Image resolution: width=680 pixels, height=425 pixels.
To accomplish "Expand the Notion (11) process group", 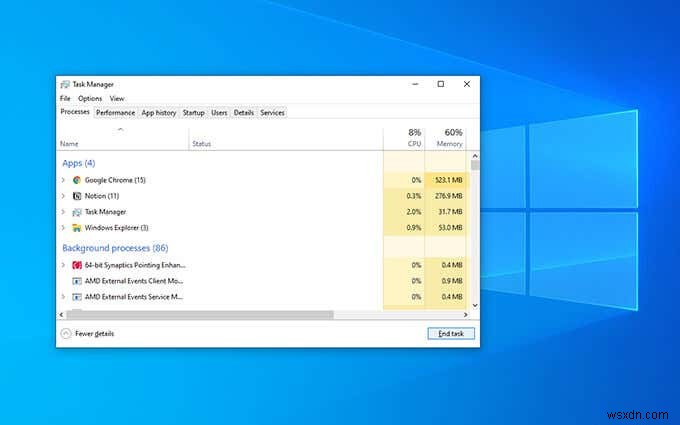I will point(63,196).
